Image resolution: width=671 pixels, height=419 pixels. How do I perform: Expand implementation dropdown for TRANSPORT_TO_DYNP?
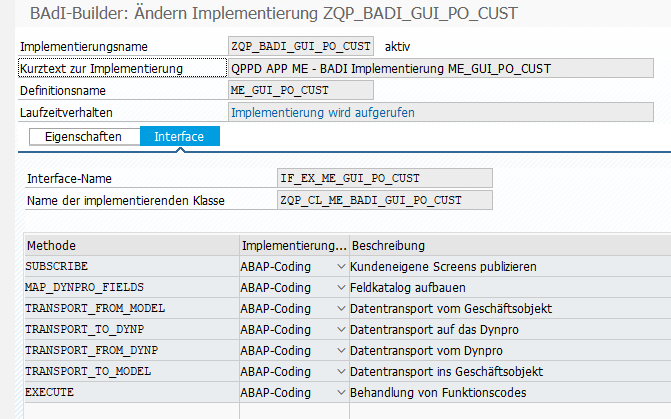(x=343, y=330)
